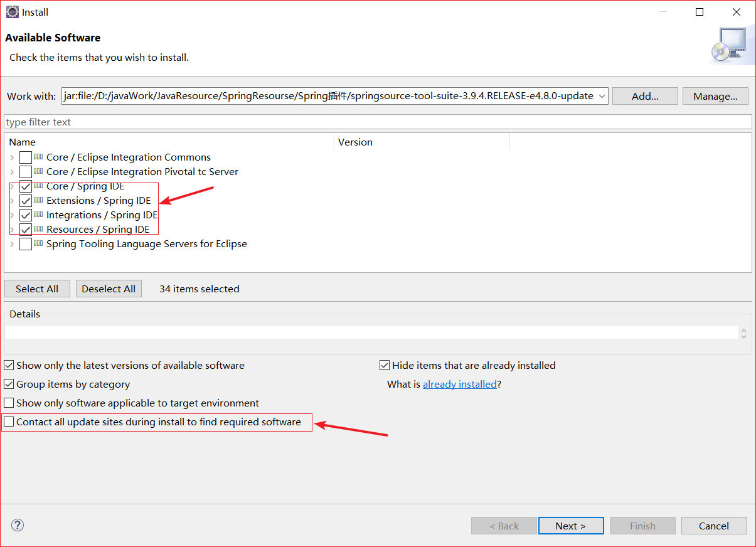The width and height of the screenshot is (756, 547).
Task: Close the Install dialog window
Action: click(x=737, y=12)
